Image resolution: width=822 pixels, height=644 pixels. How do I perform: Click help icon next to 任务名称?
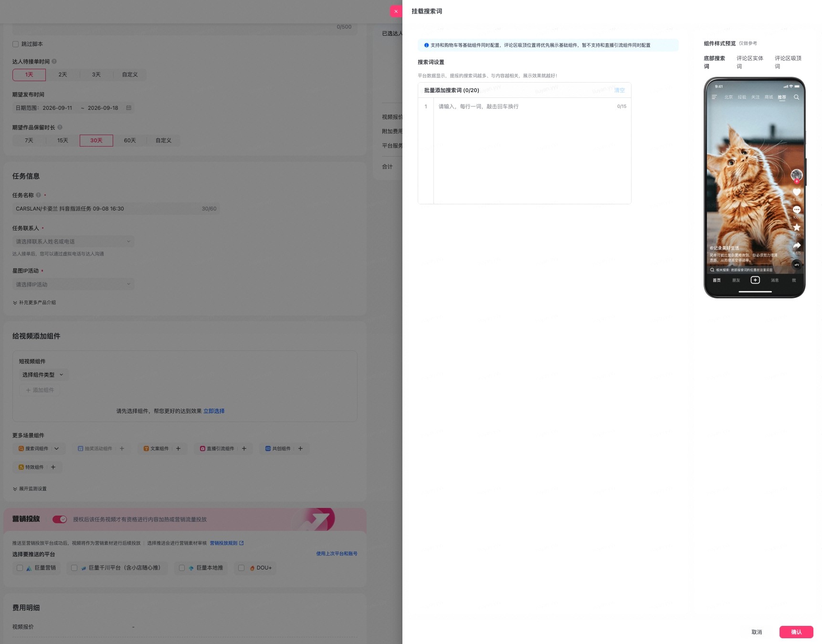(x=38, y=195)
